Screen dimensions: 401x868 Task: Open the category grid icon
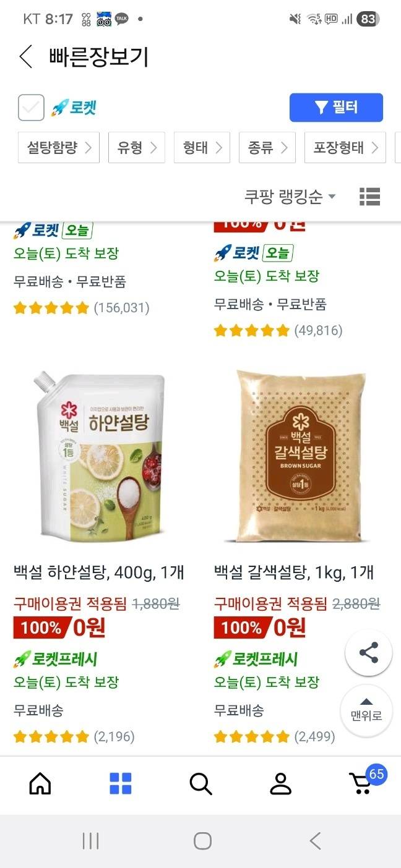121,784
